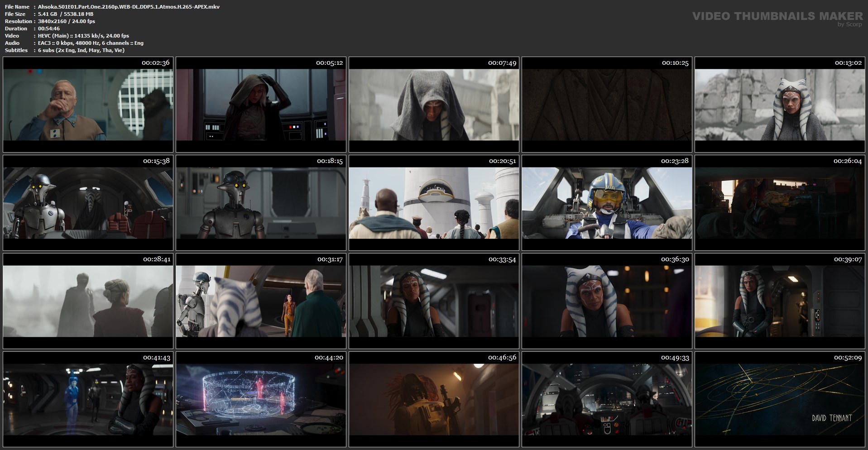Open the pilot thumbnail at 00:23:28
The image size is (868, 450).
[x=607, y=203]
